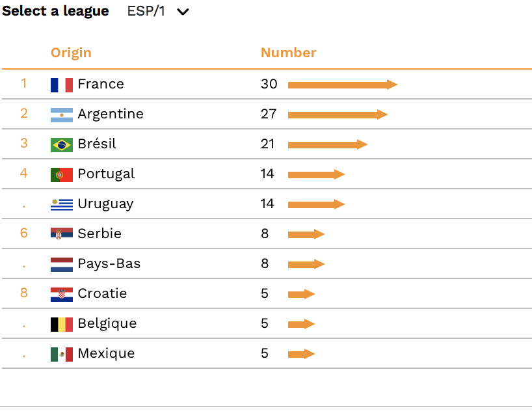The image size is (532, 415).
Task: Sort by the Origin column header
Action: click(71, 53)
